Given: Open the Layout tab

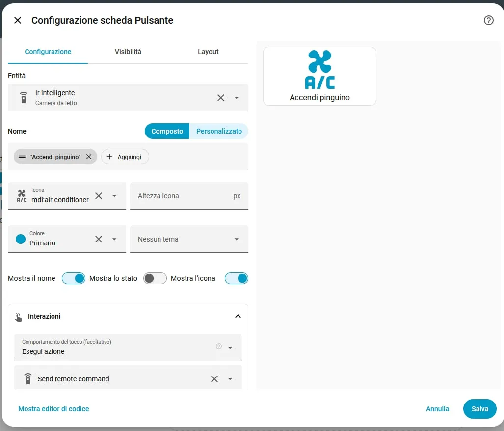Looking at the screenshot, I should (208, 52).
